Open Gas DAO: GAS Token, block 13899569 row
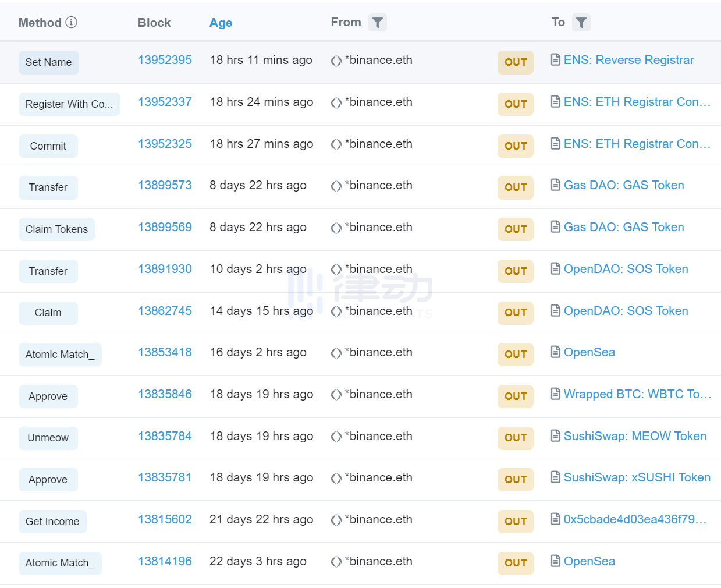The width and height of the screenshot is (721, 588). tap(624, 227)
